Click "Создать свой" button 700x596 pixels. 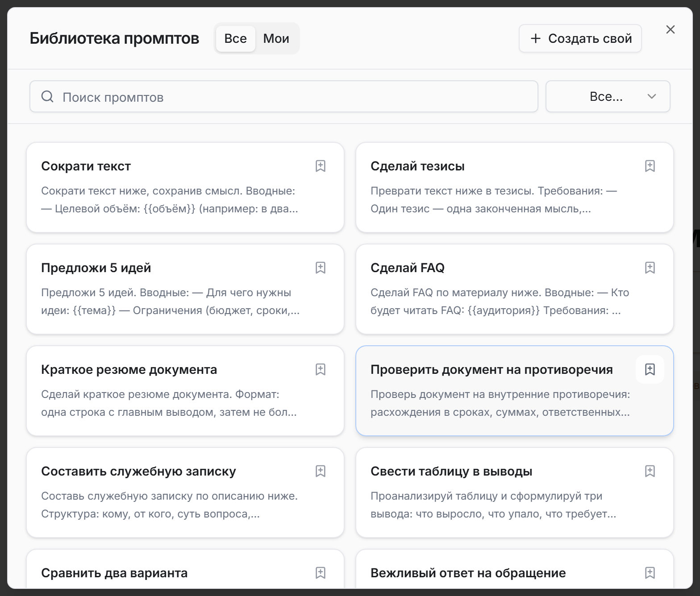[x=580, y=38]
